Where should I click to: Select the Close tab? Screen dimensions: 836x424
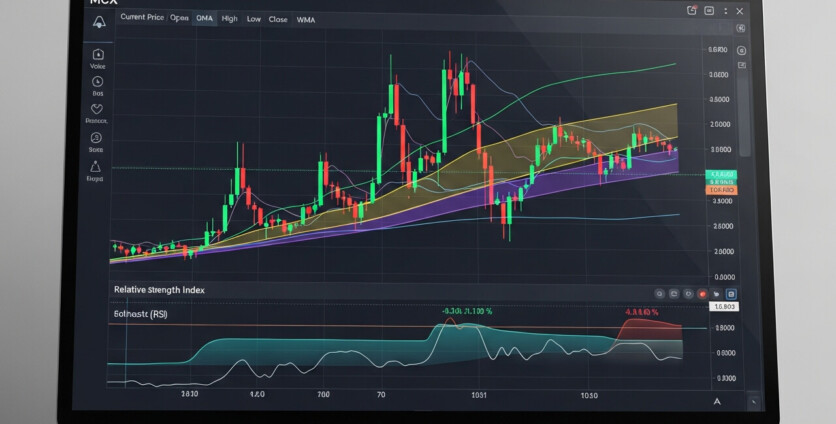click(x=278, y=19)
